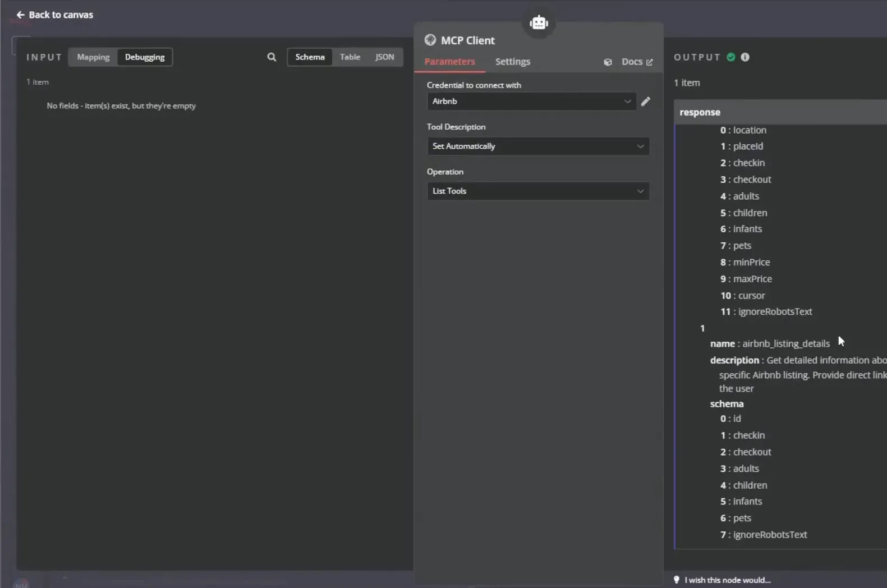Switch input mode to Mapping
Image resolution: width=887 pixels, height=588 pixels.
[93, 57]
